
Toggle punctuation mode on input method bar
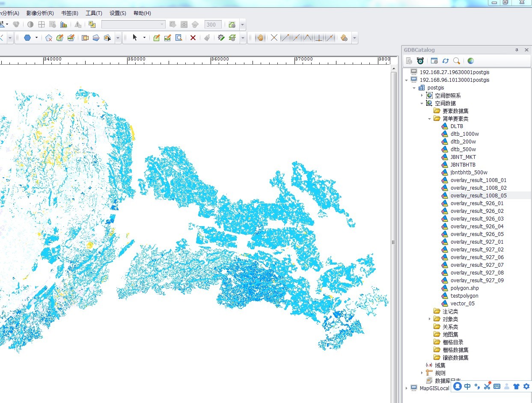tap(477, 386)
